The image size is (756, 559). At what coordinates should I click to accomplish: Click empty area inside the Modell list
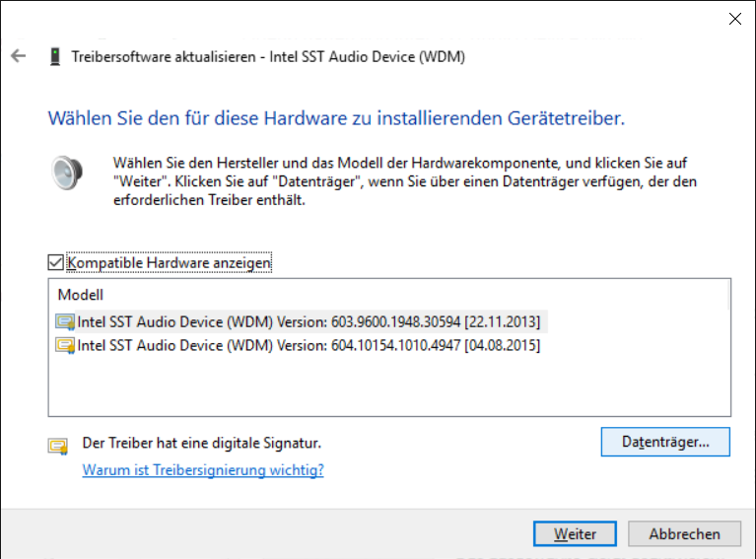389,385
